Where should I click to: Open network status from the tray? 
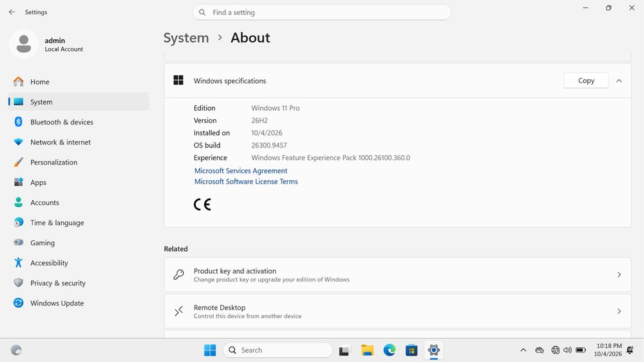tap(555, 350)
